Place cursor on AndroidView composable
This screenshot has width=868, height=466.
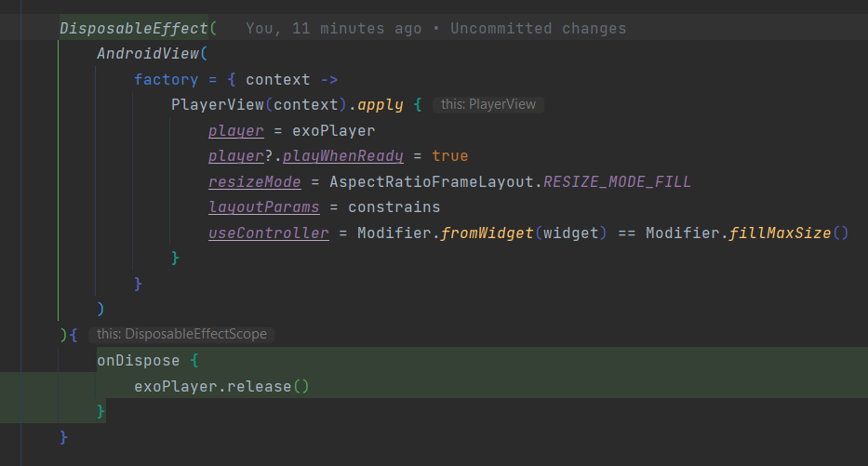point(148,54)
